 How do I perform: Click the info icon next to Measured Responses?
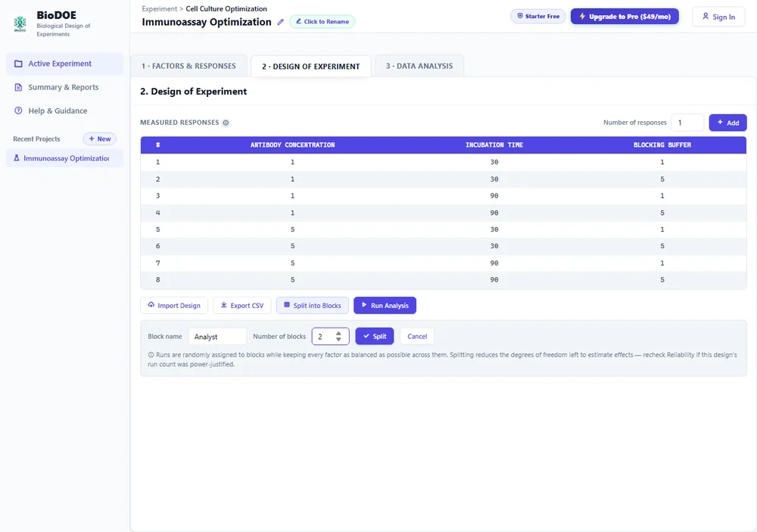tap(226, 123)
